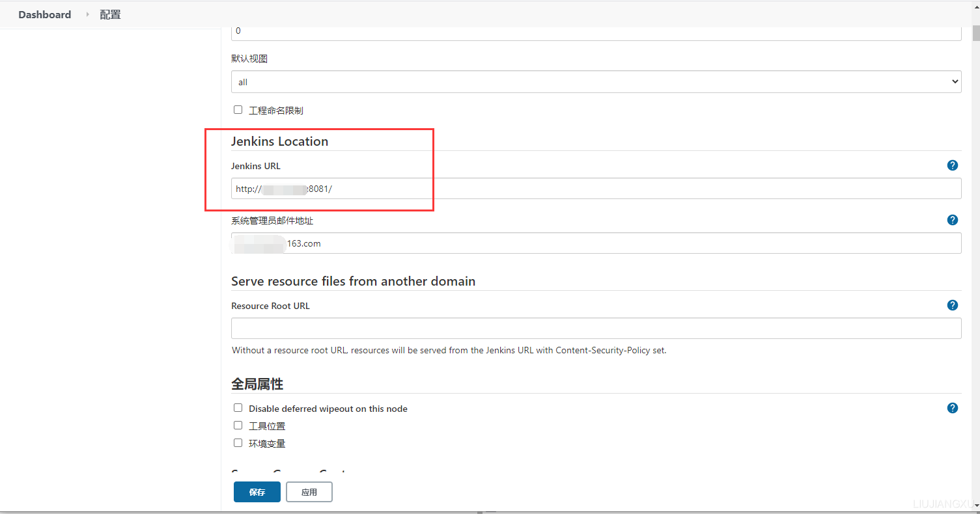The height and width of the screenshot is (514, 980).
Task: Go to Dashboard via the breadcrumb
Action: coord(44,14)
